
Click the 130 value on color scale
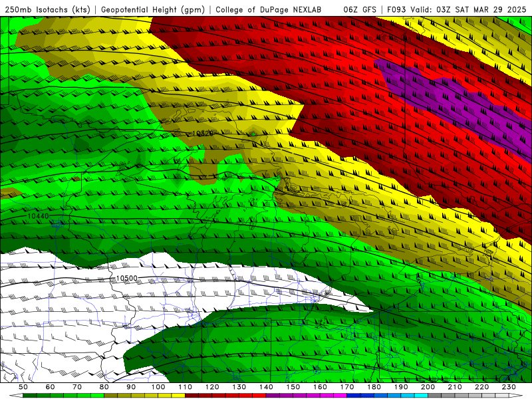tap(239, 387)
